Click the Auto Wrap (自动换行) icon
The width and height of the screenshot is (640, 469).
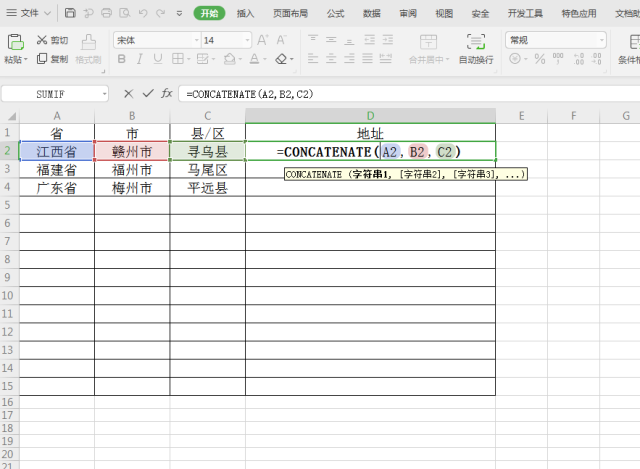click(476, 42)
